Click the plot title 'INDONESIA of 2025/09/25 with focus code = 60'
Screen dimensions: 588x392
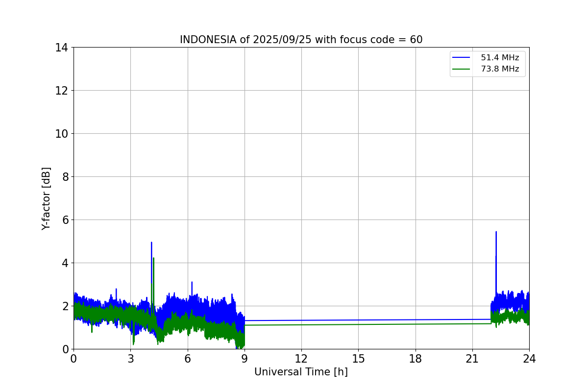(301, 40)
